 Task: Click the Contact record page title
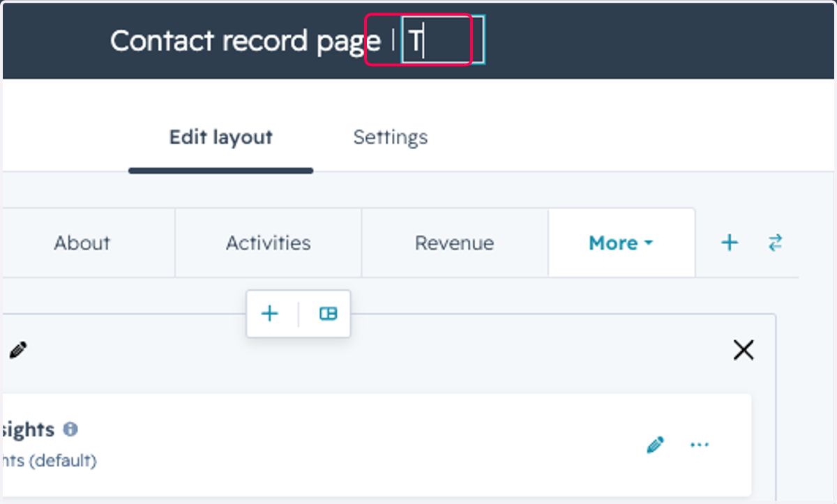pos(246,41)
